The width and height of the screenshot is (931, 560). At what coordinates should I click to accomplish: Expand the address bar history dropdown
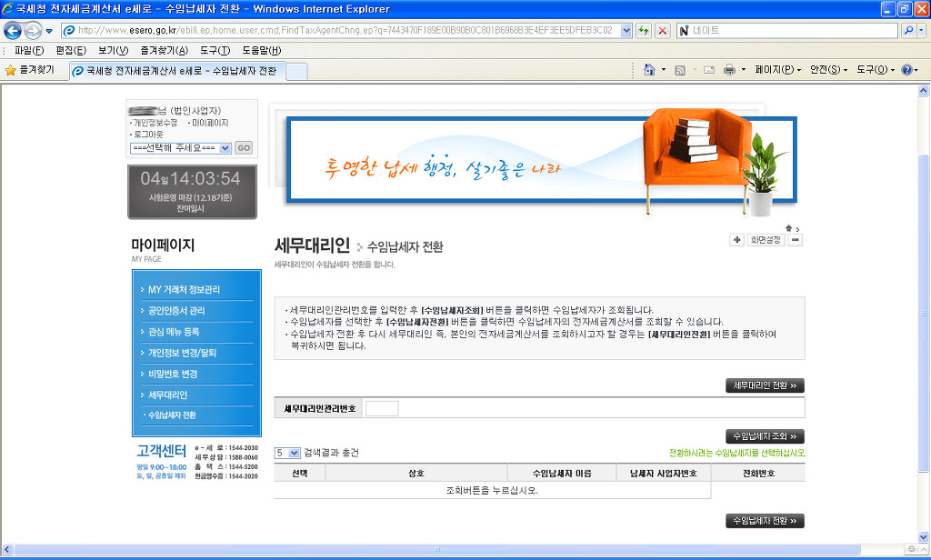click(x=626, y=30)
